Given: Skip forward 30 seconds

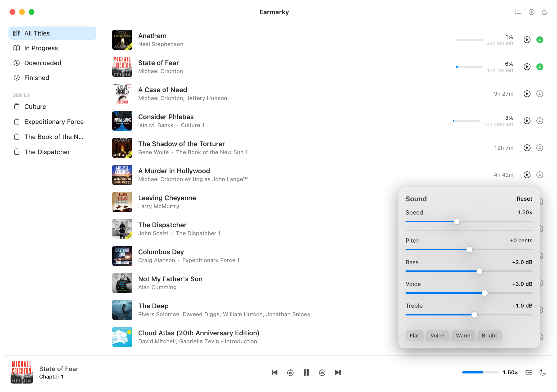Looking at the screenshot, I should (322, 372).
